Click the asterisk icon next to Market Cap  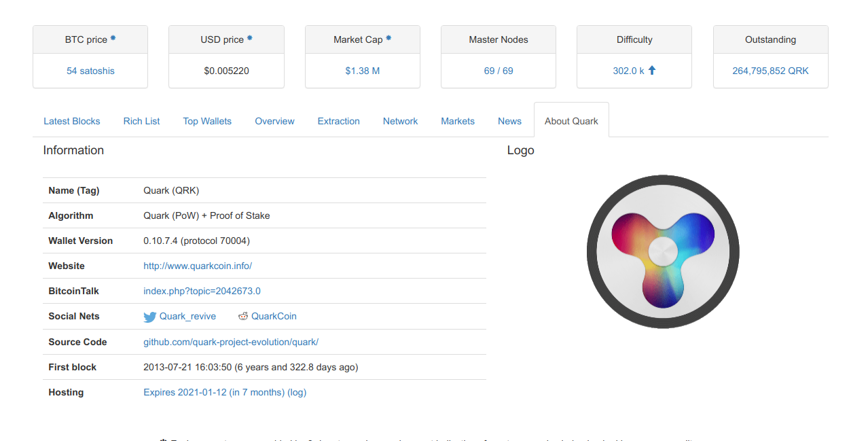(388, 39)
